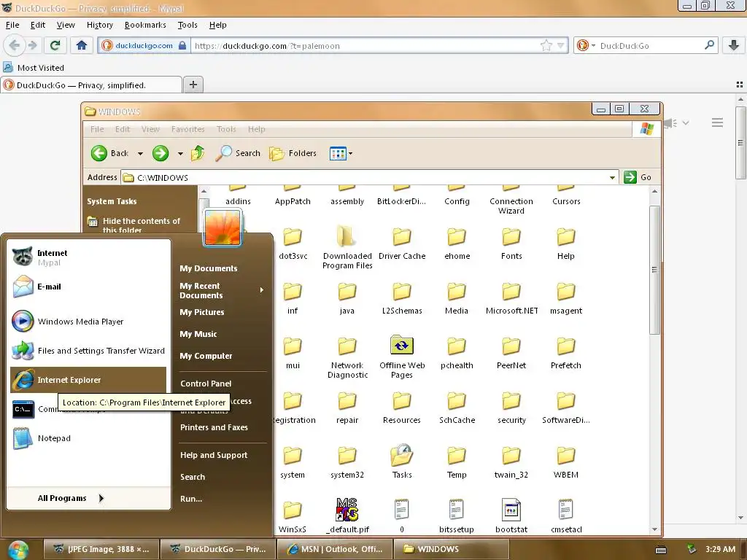Expand All Programs

(x=71, y=498)
